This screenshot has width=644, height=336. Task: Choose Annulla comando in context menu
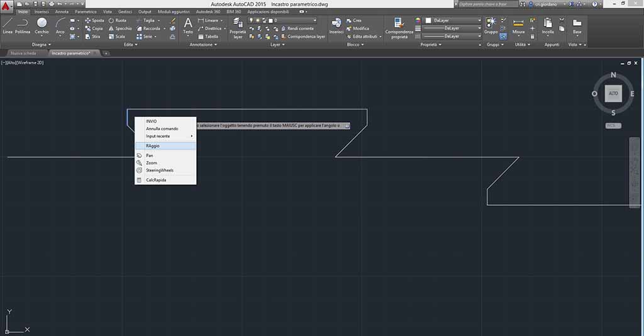coord(165,128)
